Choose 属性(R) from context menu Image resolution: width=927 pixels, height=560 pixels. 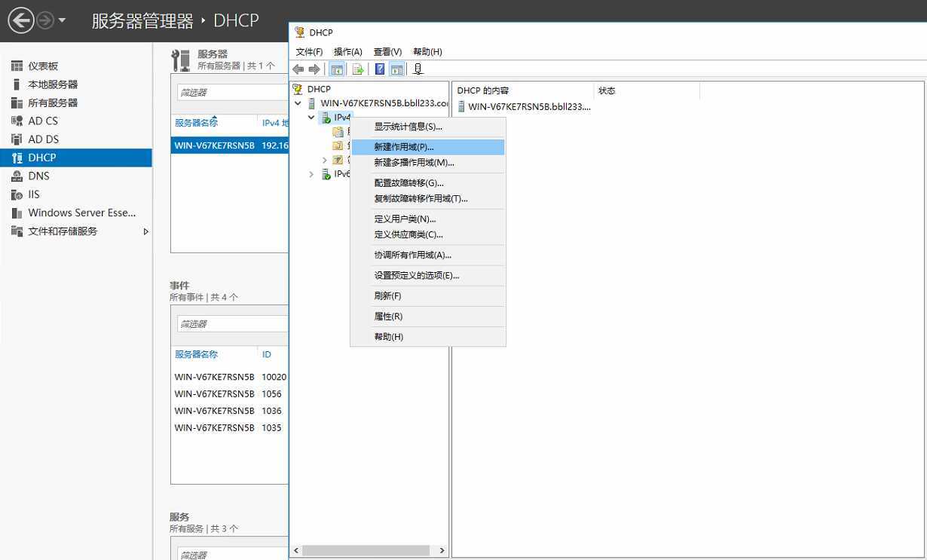click(428, 317)
